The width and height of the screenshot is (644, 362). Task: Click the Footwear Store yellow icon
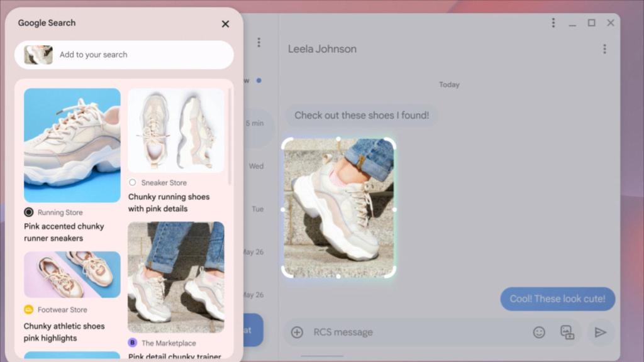[x=28, y=310]
